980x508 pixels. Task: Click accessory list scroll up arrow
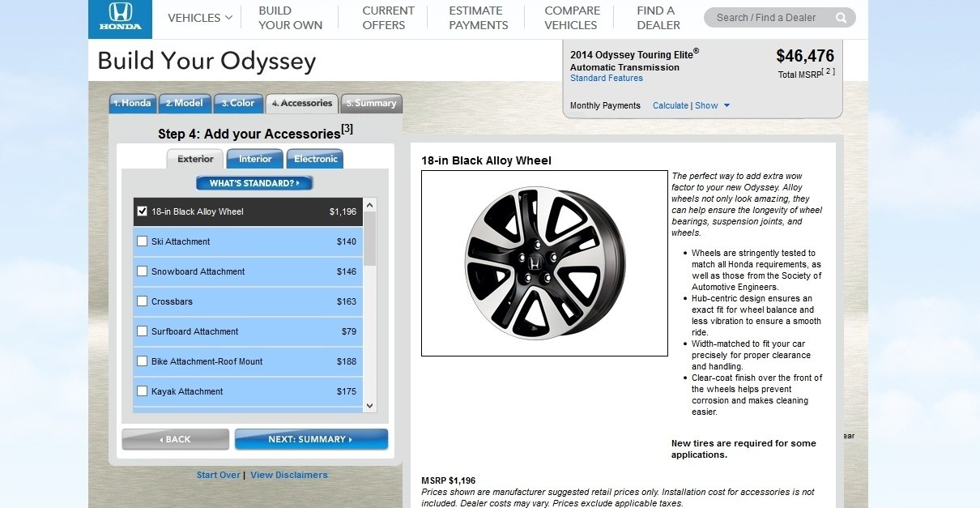pyautogui.click(x=370, y=205)
